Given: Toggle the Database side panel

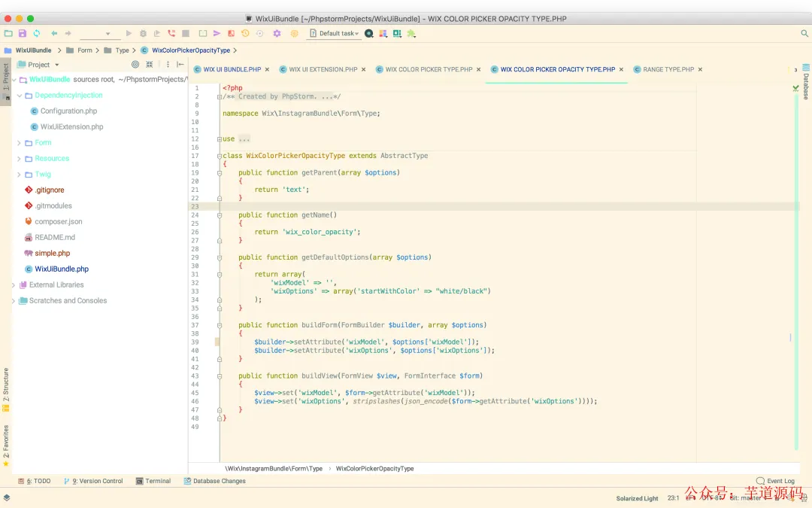Looking at the screenshot, I should point(806,85).
